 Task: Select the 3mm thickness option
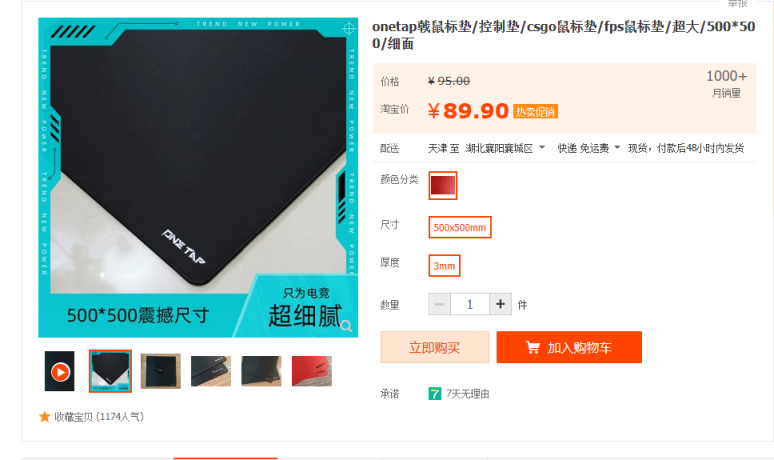tap(444, 266)
